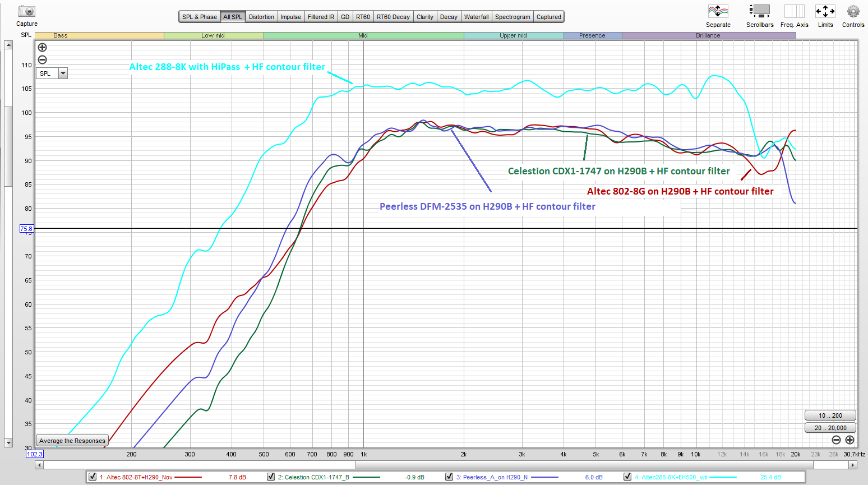Click the Mid band label
This screenshot has height=485, width=868.
click(x=363, y=35)
